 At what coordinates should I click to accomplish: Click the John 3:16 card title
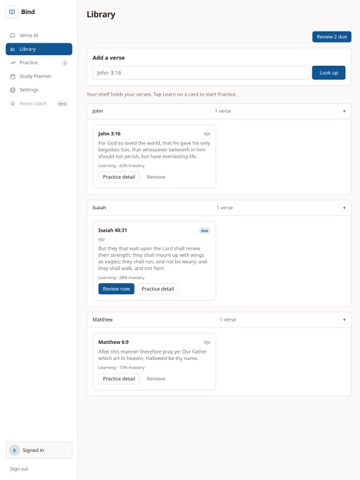(109, 134)
